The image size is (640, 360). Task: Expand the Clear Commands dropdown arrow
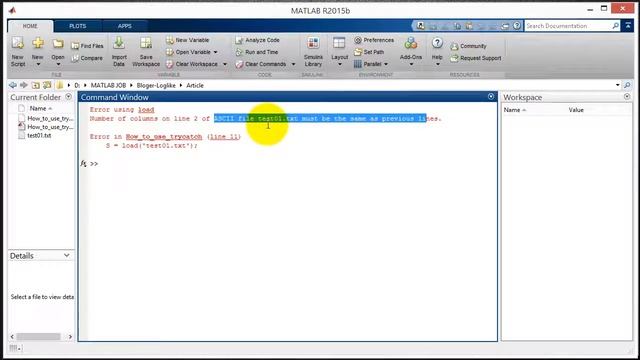click(x=293, y=64)
